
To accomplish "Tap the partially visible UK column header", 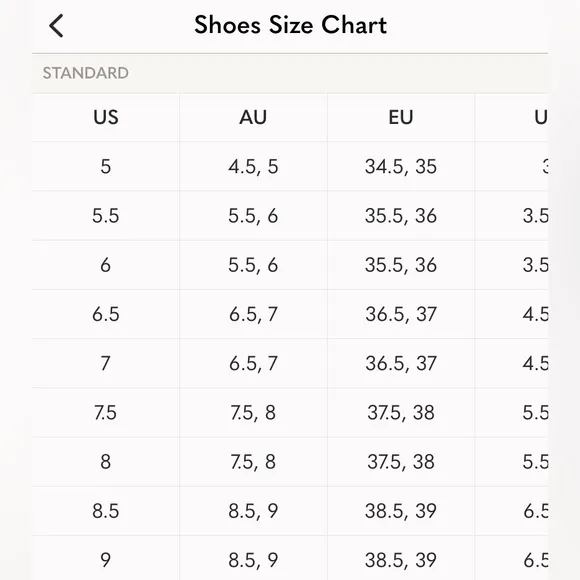I will (511, 117).
